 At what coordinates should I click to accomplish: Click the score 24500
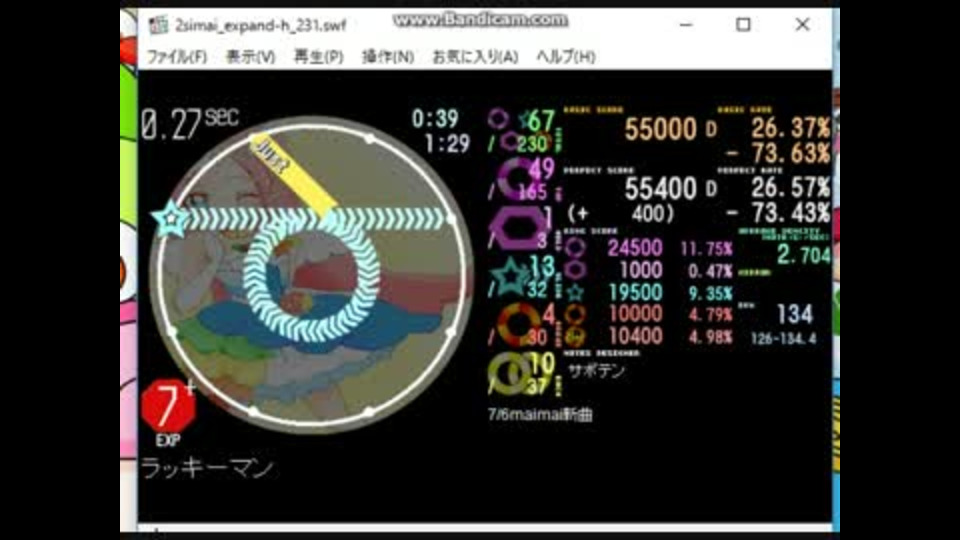pyautogui.click(x=635, y=248)
